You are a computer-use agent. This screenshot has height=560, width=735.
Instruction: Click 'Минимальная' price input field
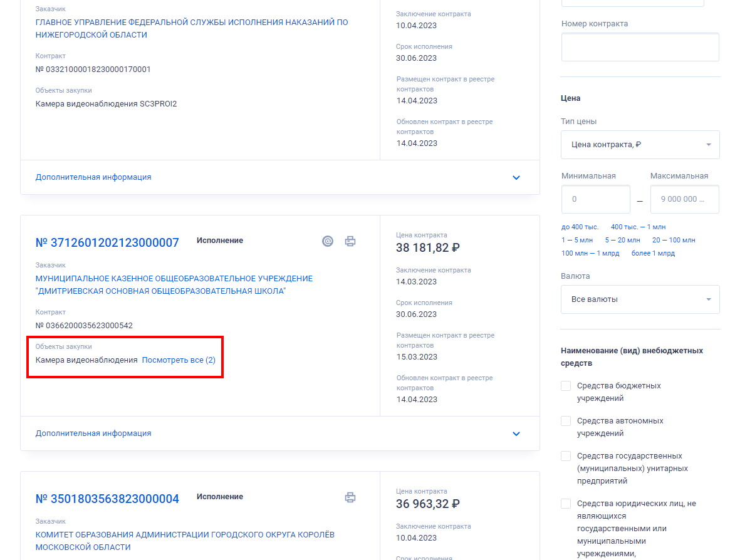point(595,199)
